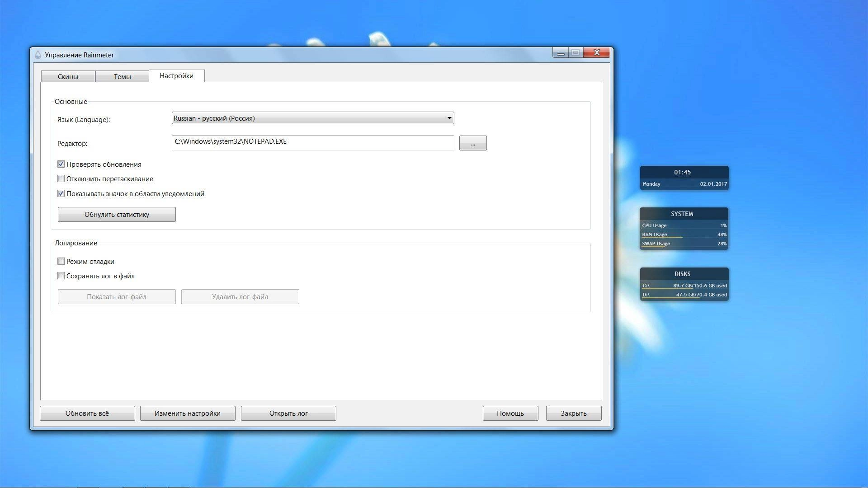Click the Изменить настройки button
Screen dimensions: 868x488
(x=188, y=413)
